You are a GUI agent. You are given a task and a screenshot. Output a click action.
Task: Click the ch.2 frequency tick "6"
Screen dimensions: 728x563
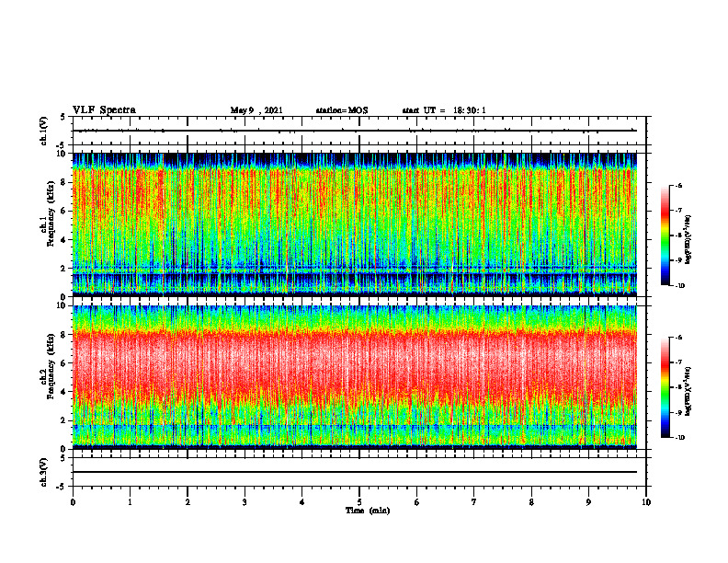pos(63,363)
